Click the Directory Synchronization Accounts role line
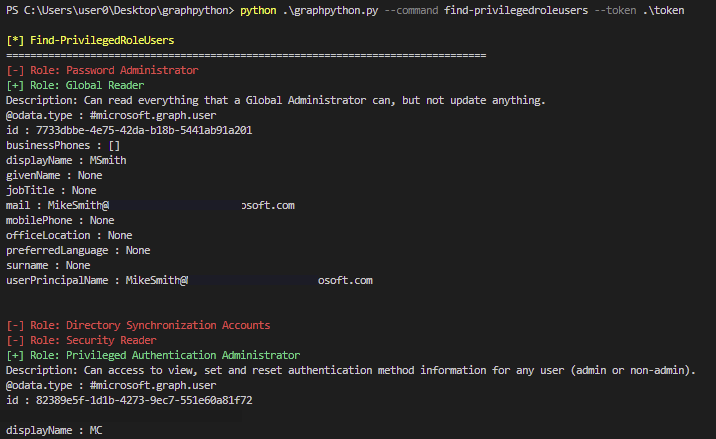This screenshot has height=439, width=716. coord(138,325)
